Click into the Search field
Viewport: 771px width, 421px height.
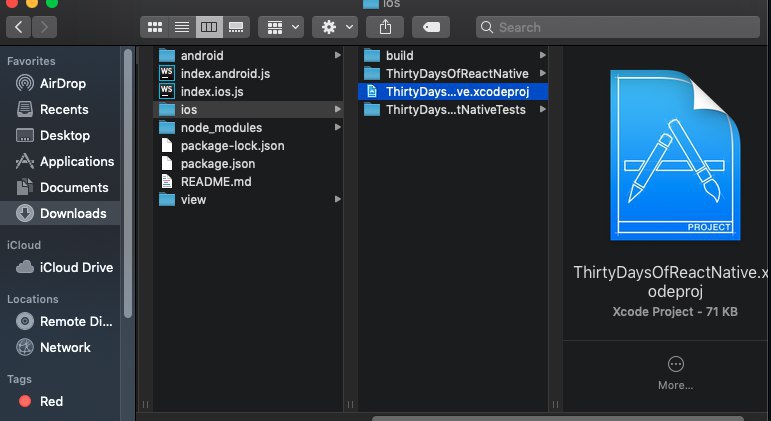pos(618,27)
